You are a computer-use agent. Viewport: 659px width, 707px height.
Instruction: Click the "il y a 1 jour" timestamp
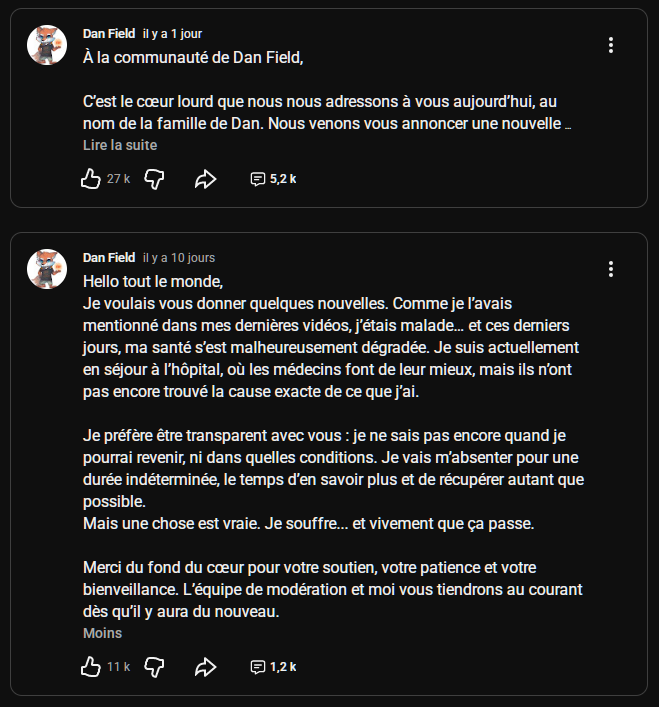[172, 34]
